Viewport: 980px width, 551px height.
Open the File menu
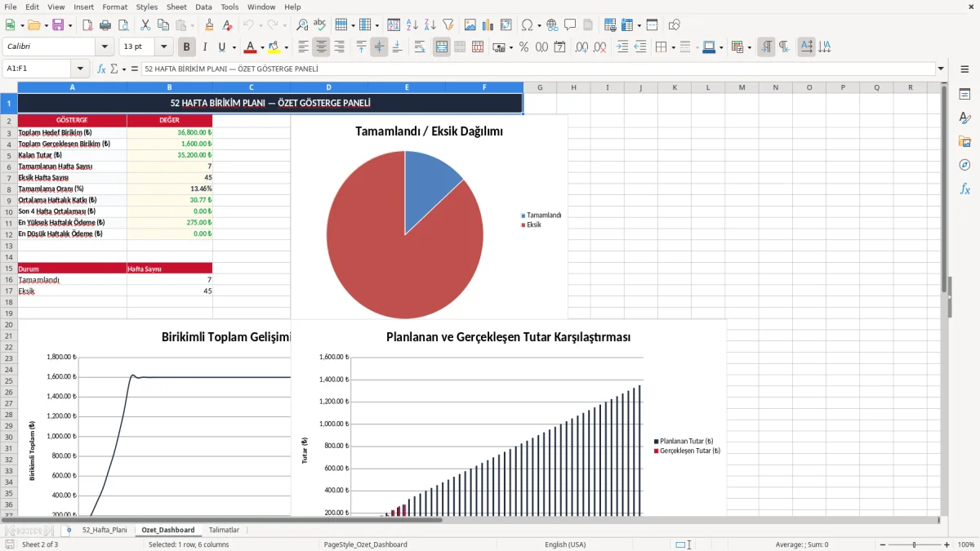point(11,7)
